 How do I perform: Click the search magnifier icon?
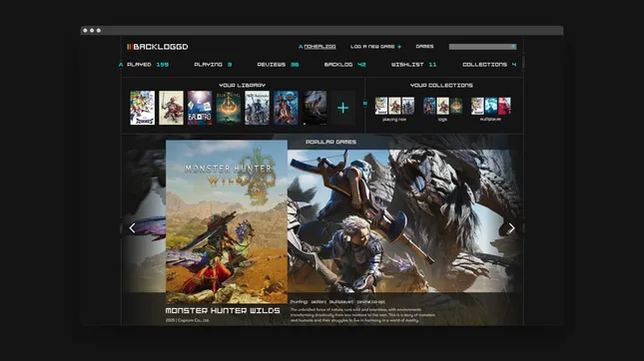(513, 47)
